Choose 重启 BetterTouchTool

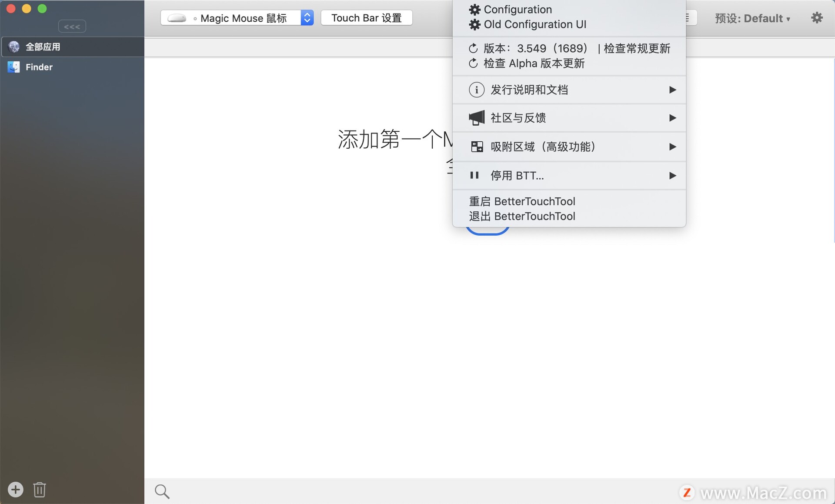coord(569,201)
